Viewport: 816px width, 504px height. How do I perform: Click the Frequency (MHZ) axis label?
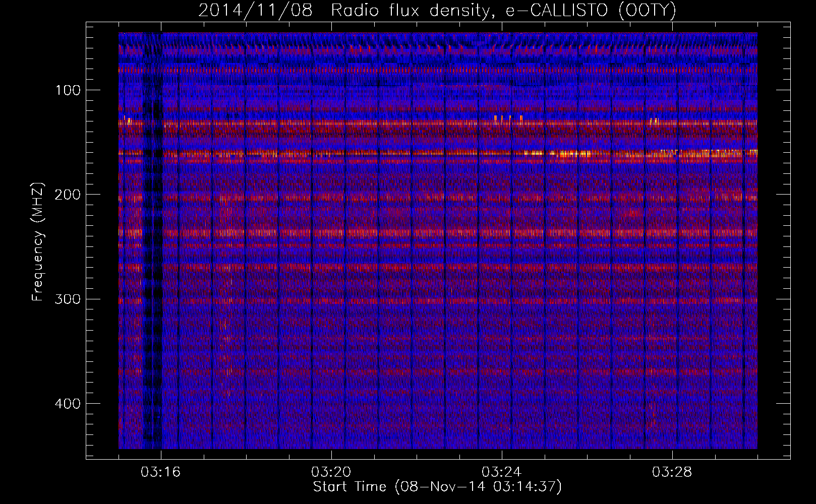[38, 242]
